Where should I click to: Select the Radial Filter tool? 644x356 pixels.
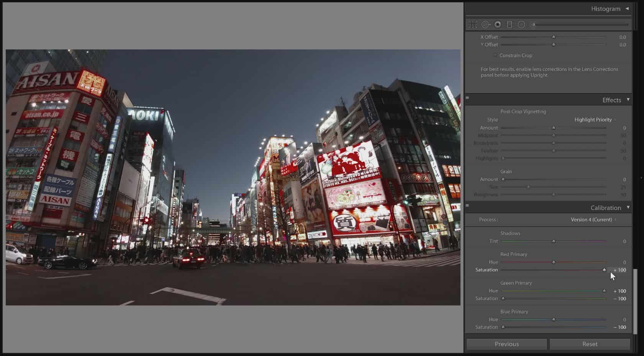(521, 25)
